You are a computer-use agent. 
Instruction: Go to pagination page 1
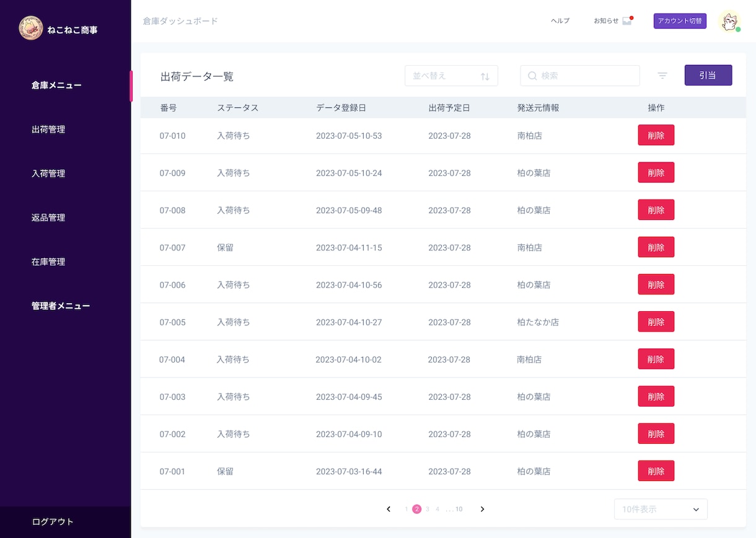(x=407, y=509)
